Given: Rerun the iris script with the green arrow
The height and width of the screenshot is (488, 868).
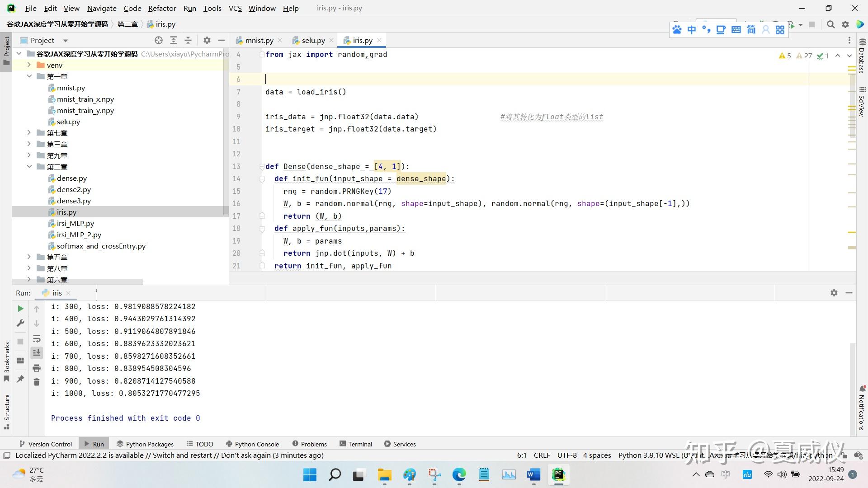Looking at the screenshot, I should click(20, 309).
